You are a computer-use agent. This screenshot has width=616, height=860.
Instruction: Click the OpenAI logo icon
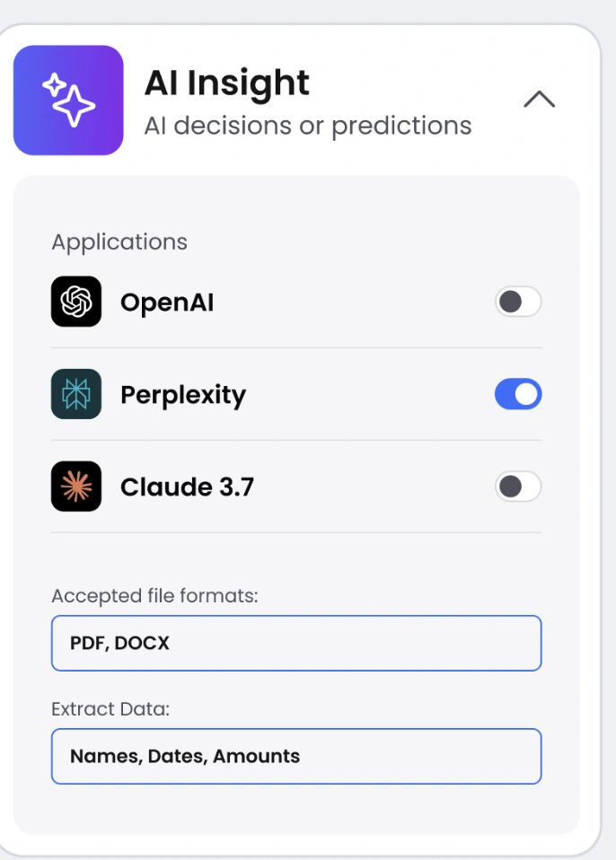pyautogui.click(x=76, y=302)
